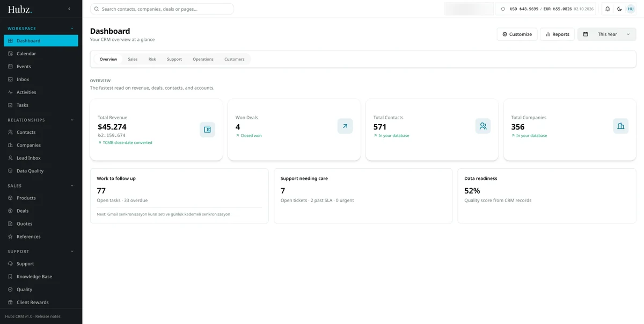The image size is (644, 324).
Task: Open the Data Quality page
Action: (41, 171)
